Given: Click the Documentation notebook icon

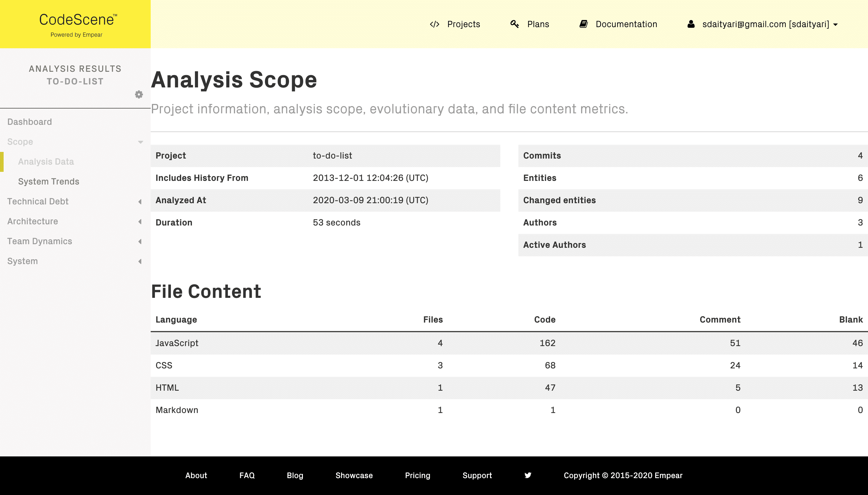Looking at the screenshot, I should coord(583,24).
